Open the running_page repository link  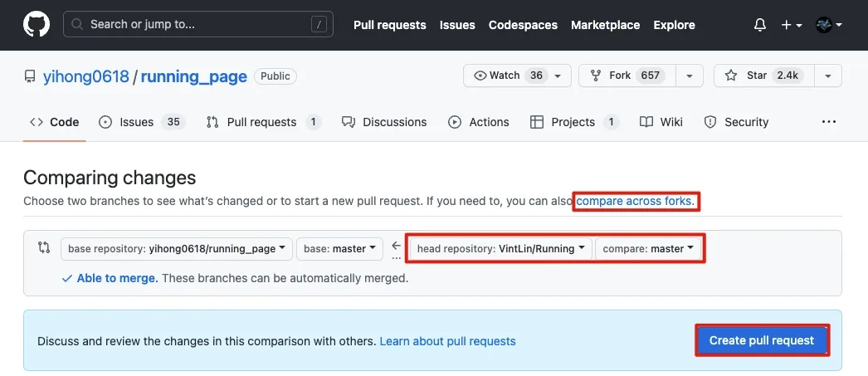tap(193, 76)
